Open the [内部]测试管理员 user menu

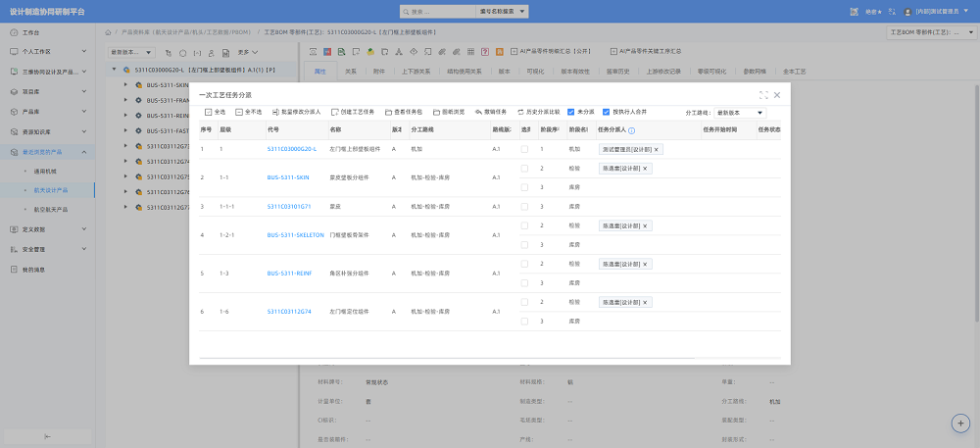point(935,12)
